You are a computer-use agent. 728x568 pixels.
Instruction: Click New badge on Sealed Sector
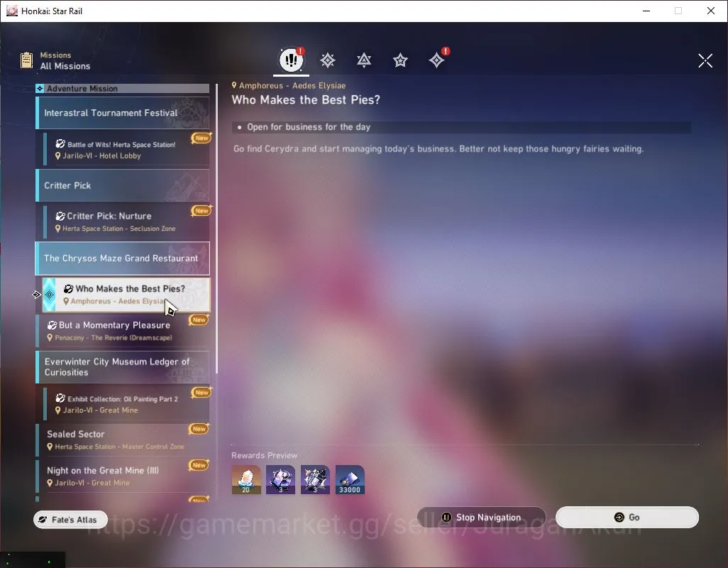(199, 429)
